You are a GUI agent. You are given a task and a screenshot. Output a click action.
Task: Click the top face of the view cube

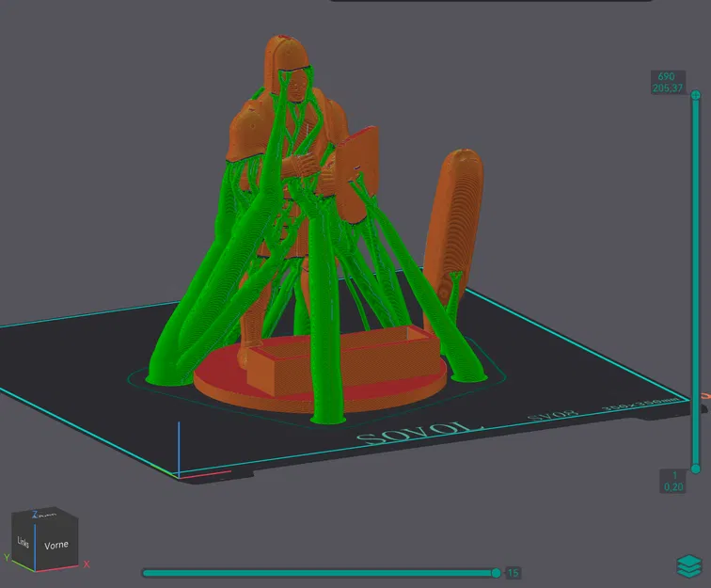coord(45,515)
